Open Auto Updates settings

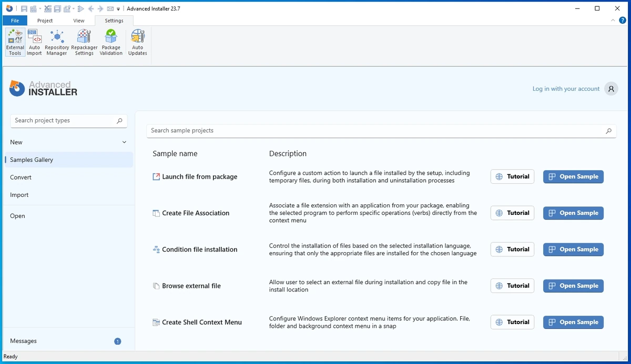(138, 43)
